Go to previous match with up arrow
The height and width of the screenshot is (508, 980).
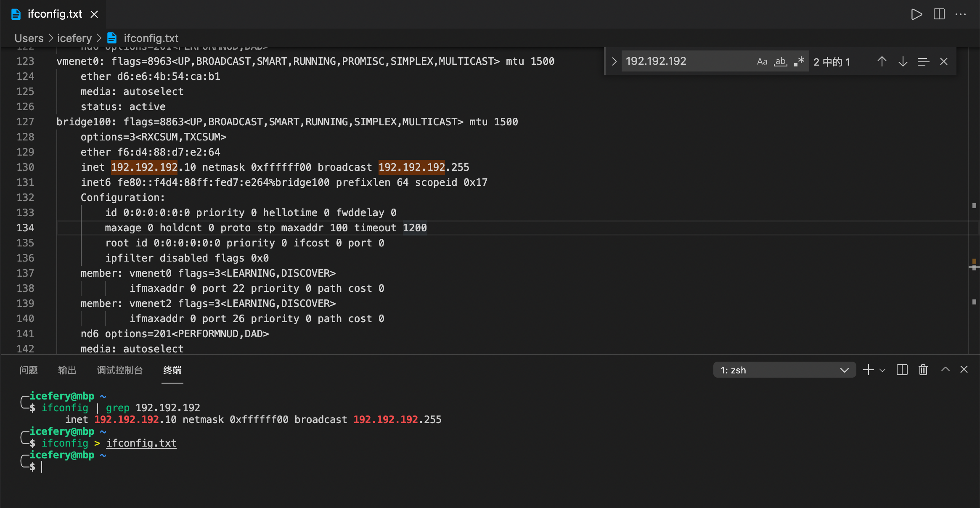point(882,62)
